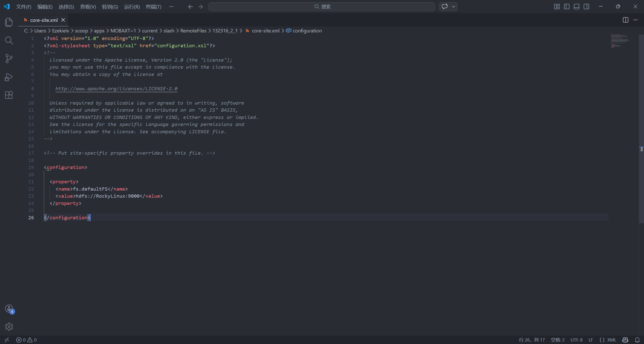Change the LF end of line sequence
This screenshot has width=644, height=344.
pyautogui.click(x=591, y=340)
